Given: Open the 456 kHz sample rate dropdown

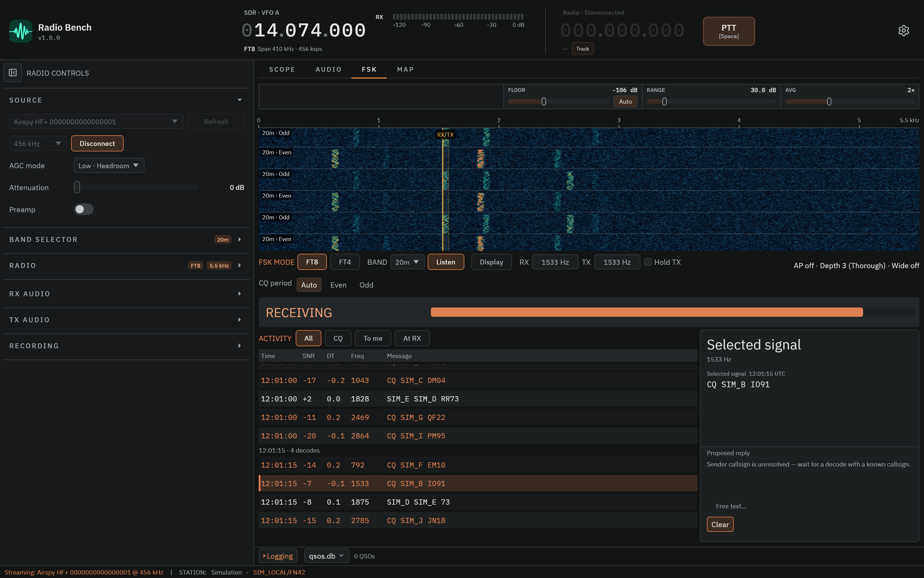Looking at the screenshot, I should tap(38, 143).
